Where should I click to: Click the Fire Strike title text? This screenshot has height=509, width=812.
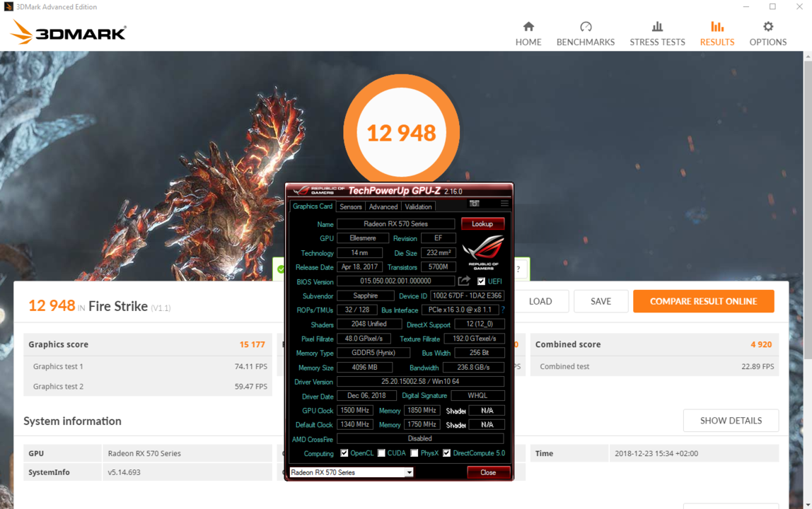coord(118,307)
